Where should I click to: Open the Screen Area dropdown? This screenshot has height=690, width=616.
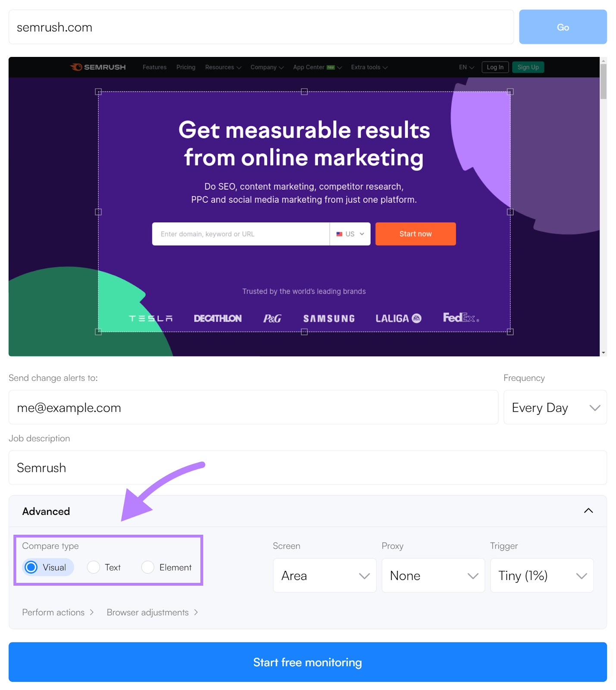coord(325,575)
